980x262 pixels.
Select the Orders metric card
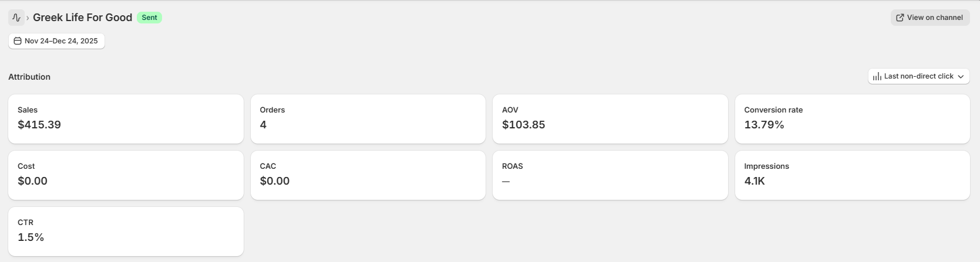pyautogui.click(x=368, y=118)
